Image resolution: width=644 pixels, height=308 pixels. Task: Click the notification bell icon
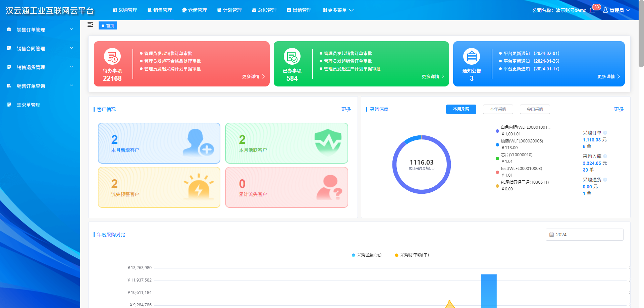point(592,10)
